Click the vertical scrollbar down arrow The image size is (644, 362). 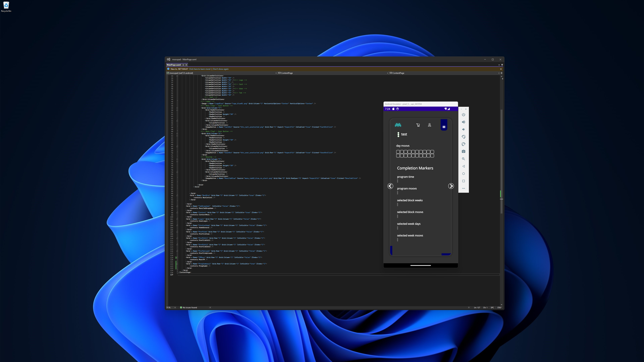tap(501, 305)
